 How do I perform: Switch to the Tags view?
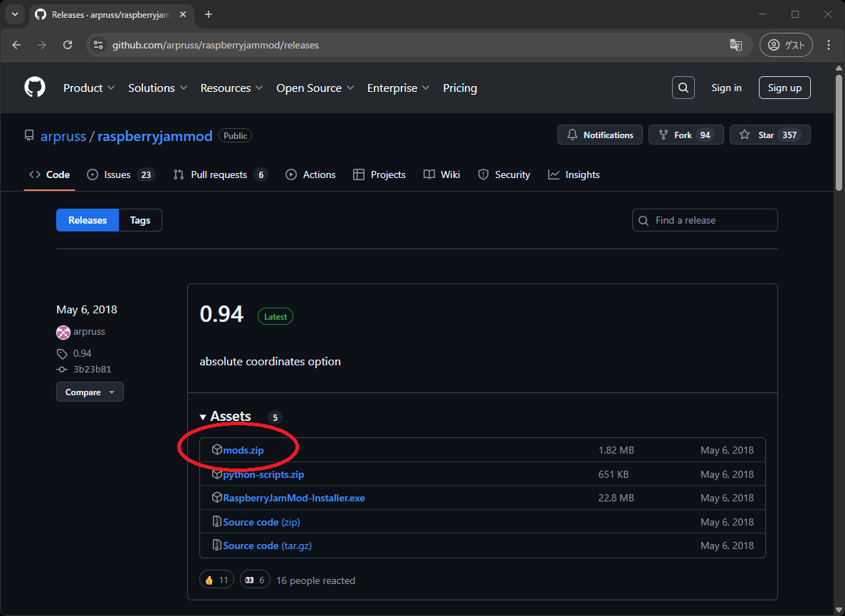point(140,220)
